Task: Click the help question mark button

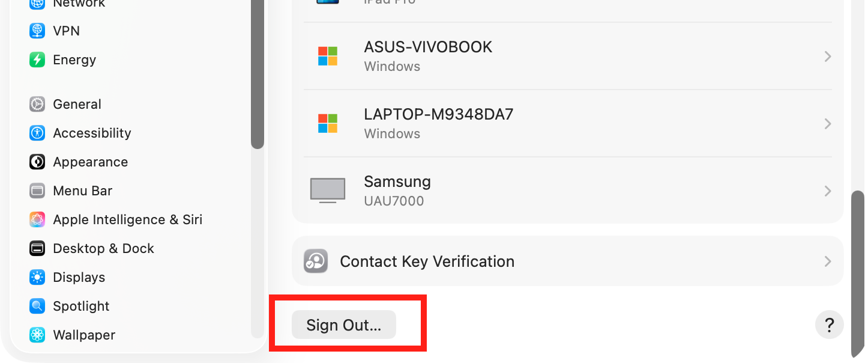Action: 829,325
